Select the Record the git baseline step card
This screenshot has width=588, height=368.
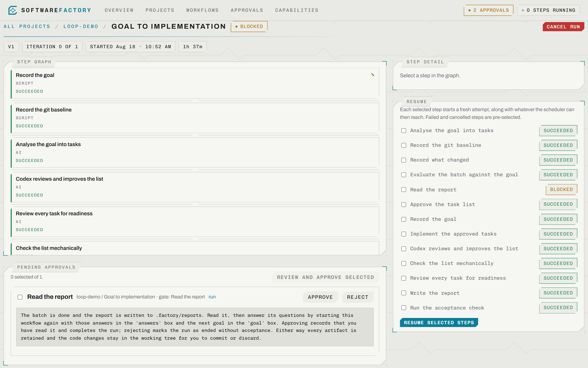tap(195, 118)
